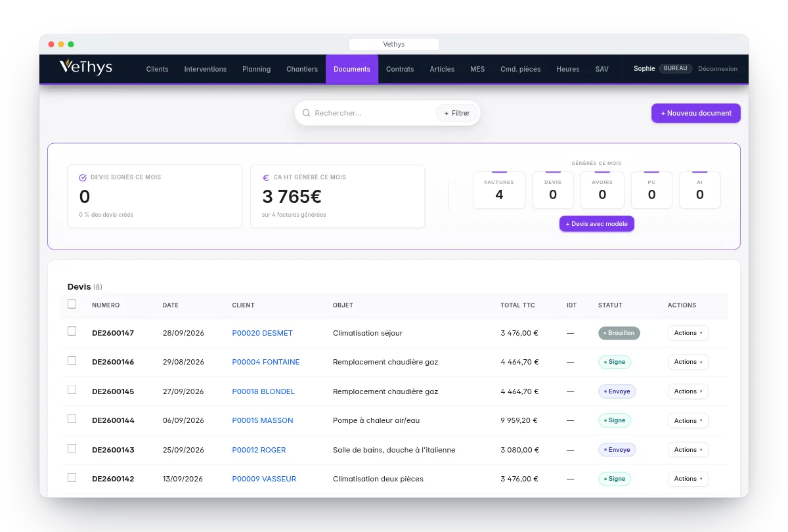Click the DATE column header
This screenshot has height=532, width=788.
point(171,305)
